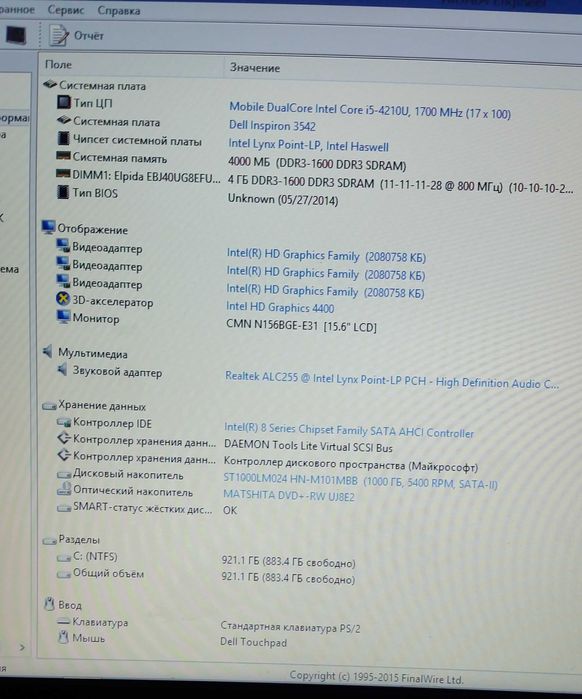Screen dimensions: 582x699
Task: Click the speaker icon next to Звуковой адаптер
Action: tap(62, 370)
